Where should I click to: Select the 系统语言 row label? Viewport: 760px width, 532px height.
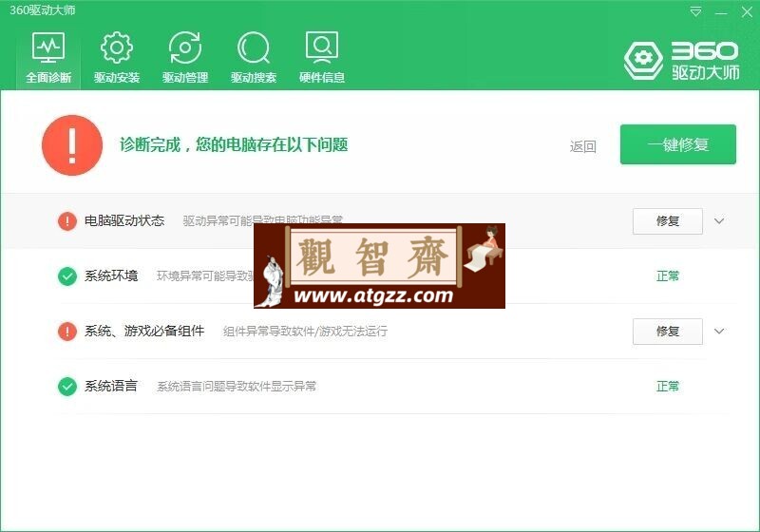coord(111,386)
